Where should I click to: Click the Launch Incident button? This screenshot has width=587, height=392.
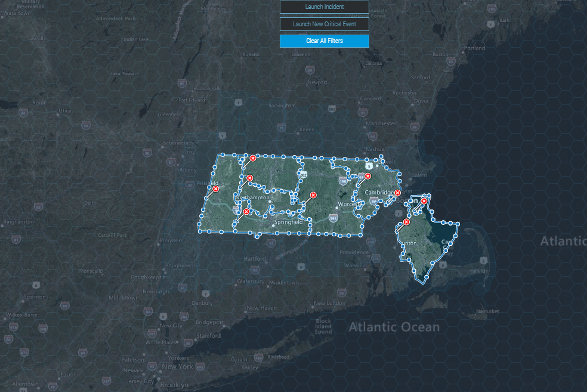tap(324, 7)
